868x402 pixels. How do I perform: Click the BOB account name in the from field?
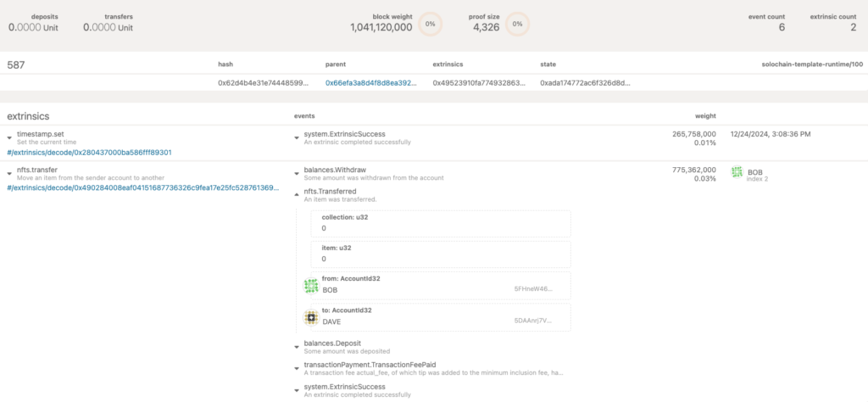click(x=330, y=289)
